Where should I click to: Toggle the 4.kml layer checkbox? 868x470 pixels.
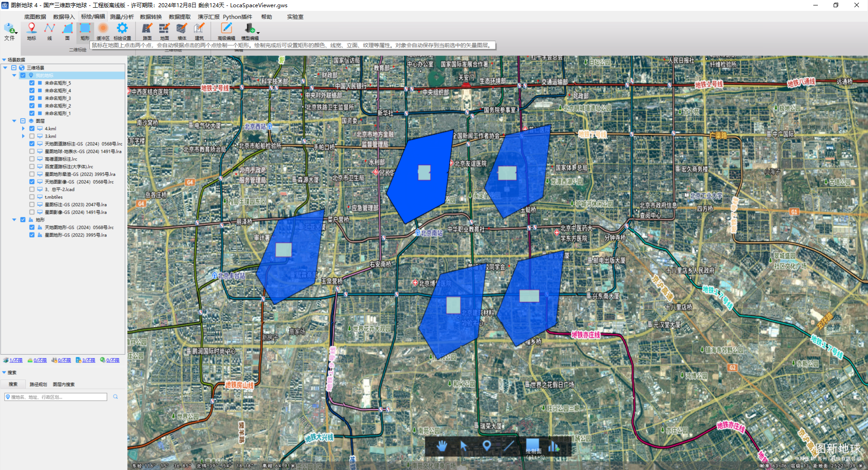click(x=32, y=128)
